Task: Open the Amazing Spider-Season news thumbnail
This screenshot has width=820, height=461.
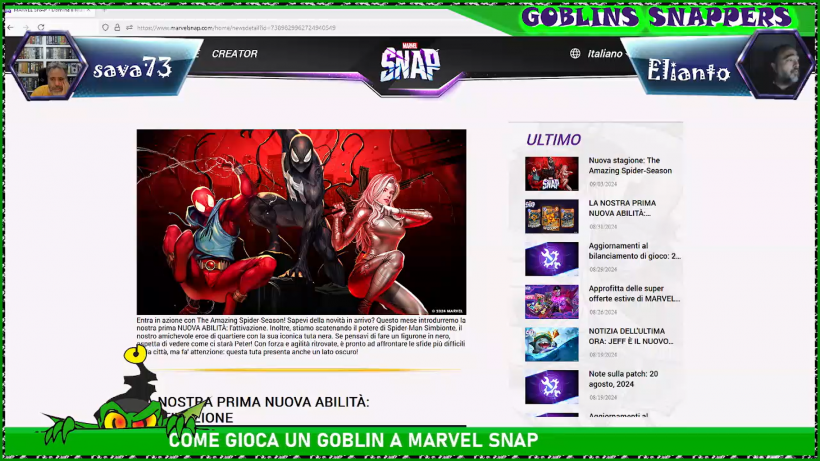Action: pyautogui.click(x=552, y=174)
